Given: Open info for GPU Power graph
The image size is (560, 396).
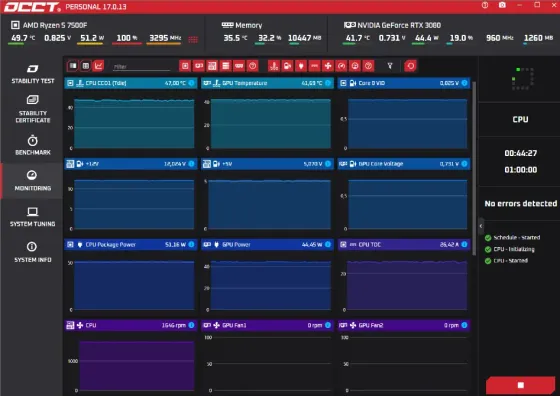Looking at the screenshot, I should [328, 245].
